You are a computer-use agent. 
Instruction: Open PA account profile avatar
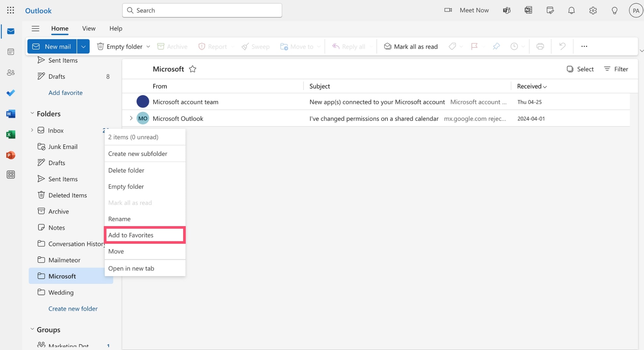point(636,10)
